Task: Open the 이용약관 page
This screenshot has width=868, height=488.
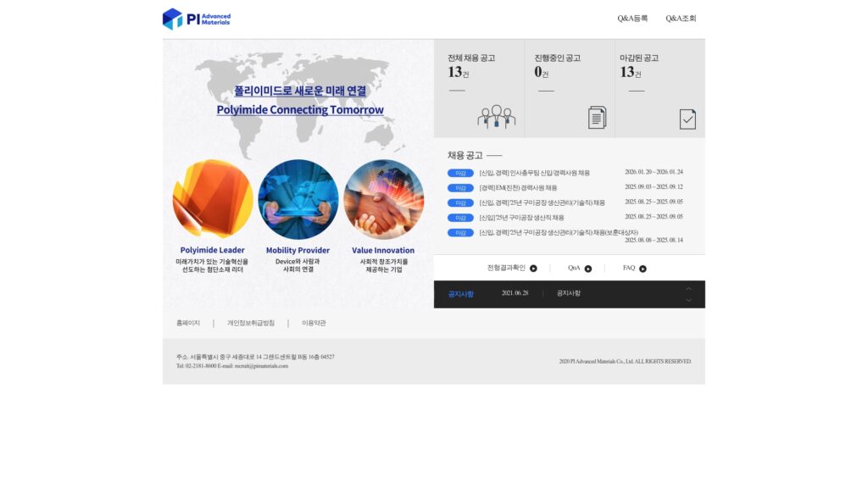Action: (x=314, y=323)
